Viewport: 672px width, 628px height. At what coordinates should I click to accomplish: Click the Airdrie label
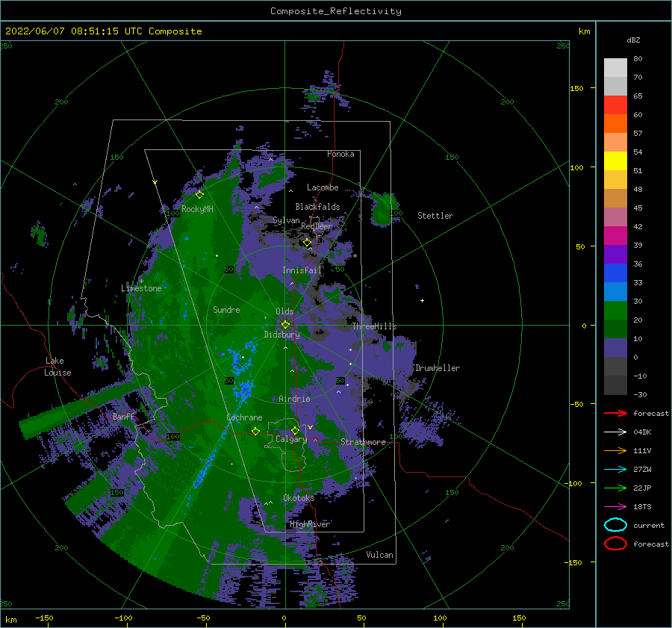click(x=294, y=399)
